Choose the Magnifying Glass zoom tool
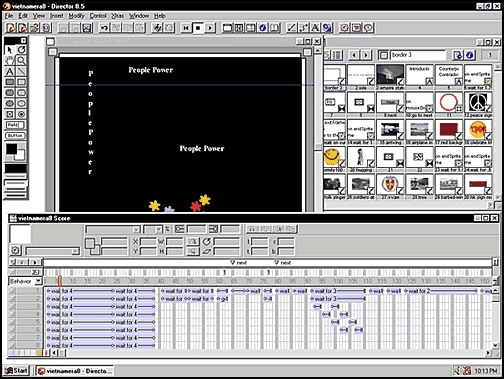504x379 pixels. click(21, 61)
